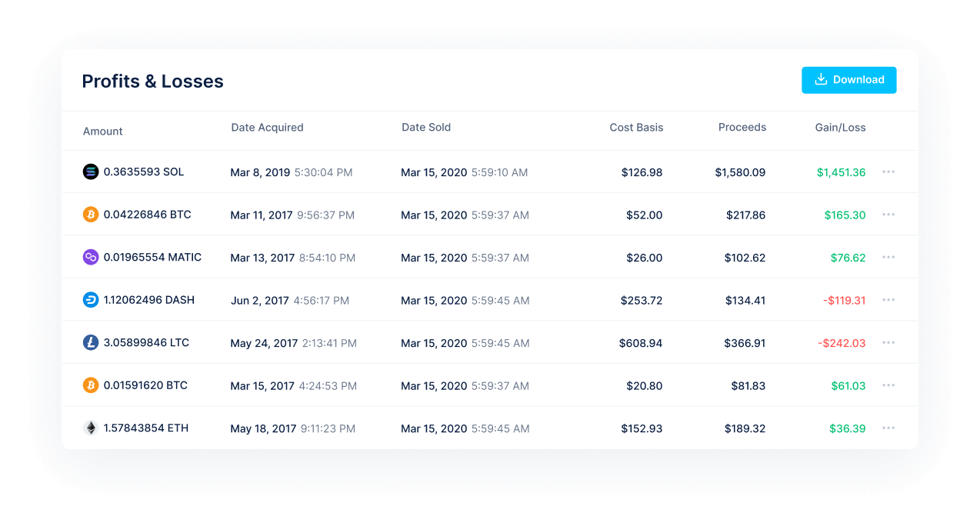This screenshot has width=980, height=523.
Task: Click the Ethereum coin icon
Action: click(91, 428)
